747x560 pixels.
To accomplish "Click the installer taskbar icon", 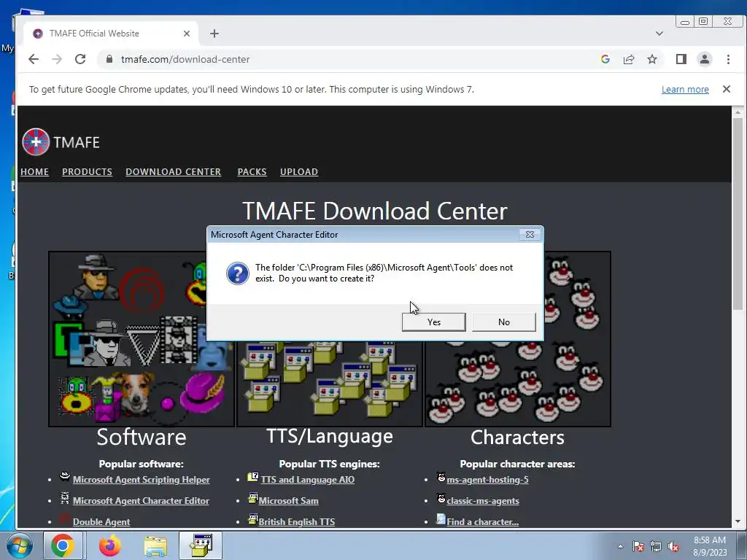I will (201, 545).
